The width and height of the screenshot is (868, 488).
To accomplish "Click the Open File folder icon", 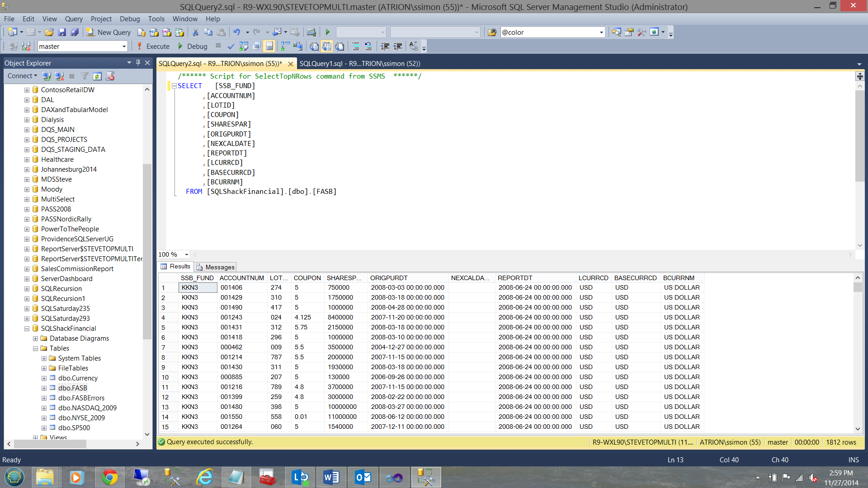I will coord(49,33).
